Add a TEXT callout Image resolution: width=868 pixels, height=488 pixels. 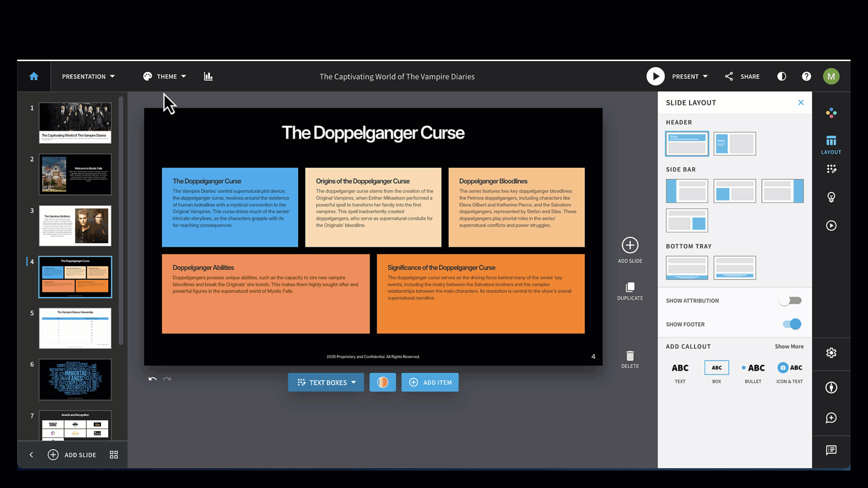pos(680,373)
